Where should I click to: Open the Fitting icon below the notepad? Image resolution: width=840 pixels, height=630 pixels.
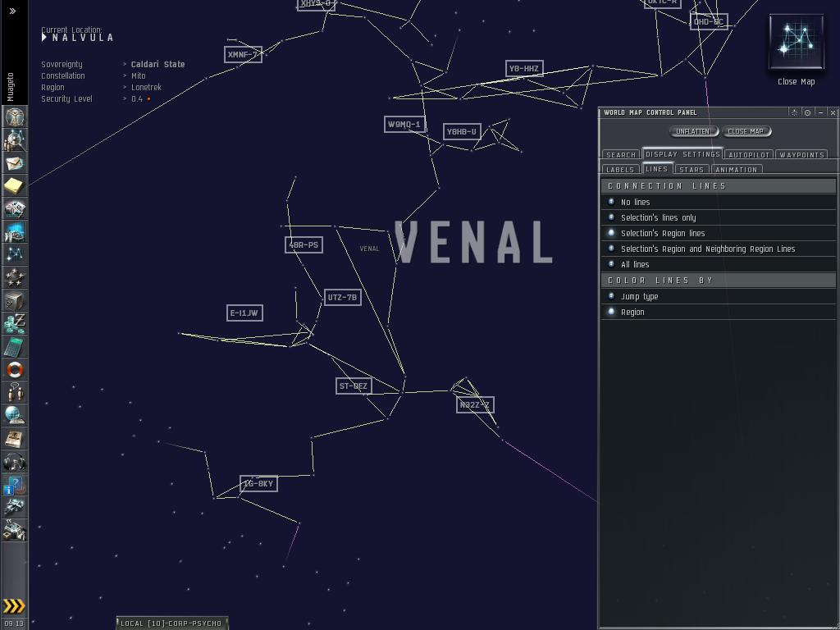point(15,209)
